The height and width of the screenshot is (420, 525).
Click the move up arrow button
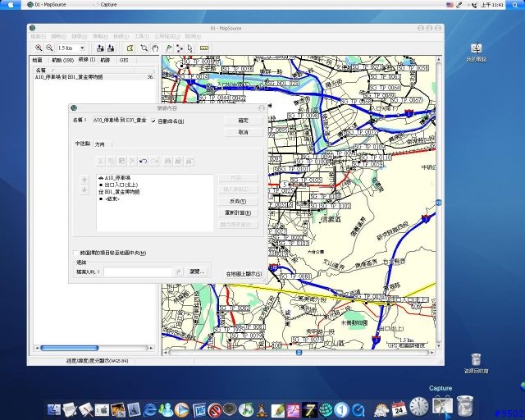tap(84, 180)
